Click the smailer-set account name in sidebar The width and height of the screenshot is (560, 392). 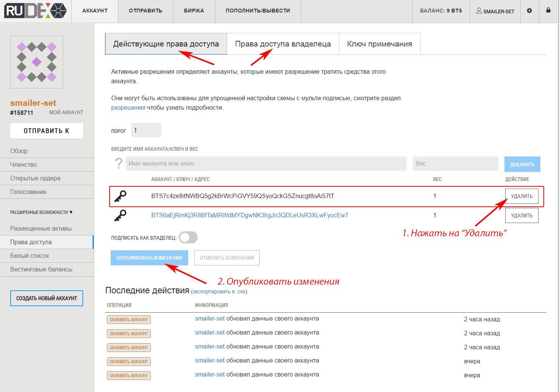point(33,103)
